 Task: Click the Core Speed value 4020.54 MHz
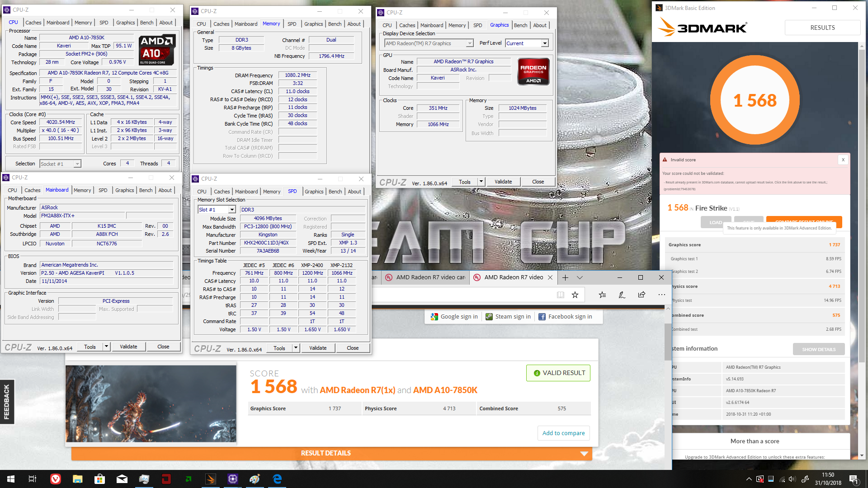click(x=61, y=122)
